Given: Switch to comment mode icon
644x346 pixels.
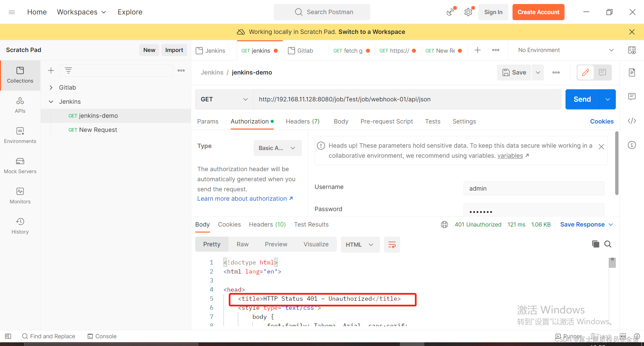Looking at the screenshot, I should [x=602, y=72].
